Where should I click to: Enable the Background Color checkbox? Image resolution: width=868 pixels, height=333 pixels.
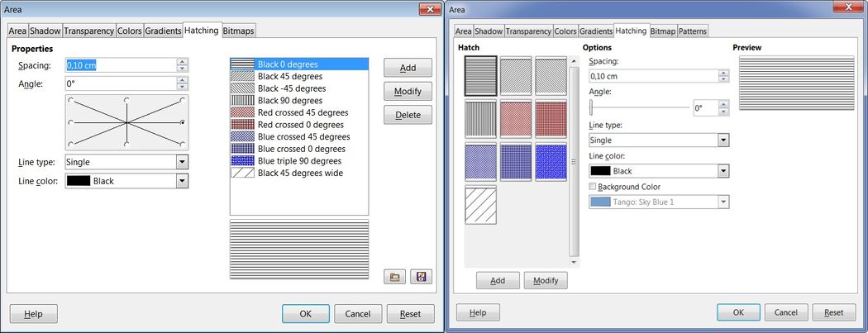pos(593,187)
